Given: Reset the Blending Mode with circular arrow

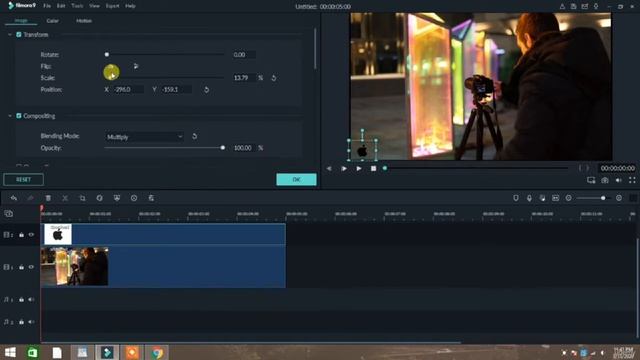Looking at the screenshot, I should 195,136.
